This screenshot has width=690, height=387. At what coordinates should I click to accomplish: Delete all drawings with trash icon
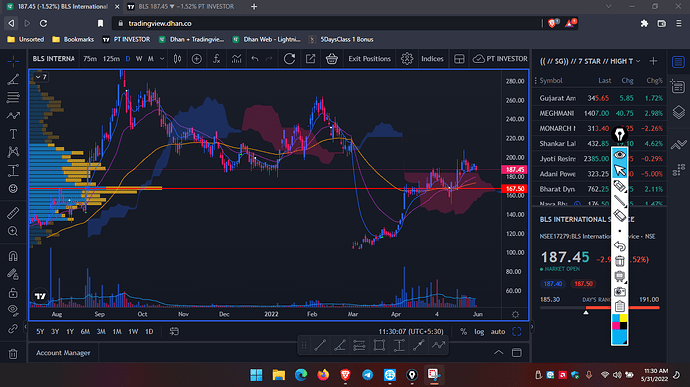point(13,354)
